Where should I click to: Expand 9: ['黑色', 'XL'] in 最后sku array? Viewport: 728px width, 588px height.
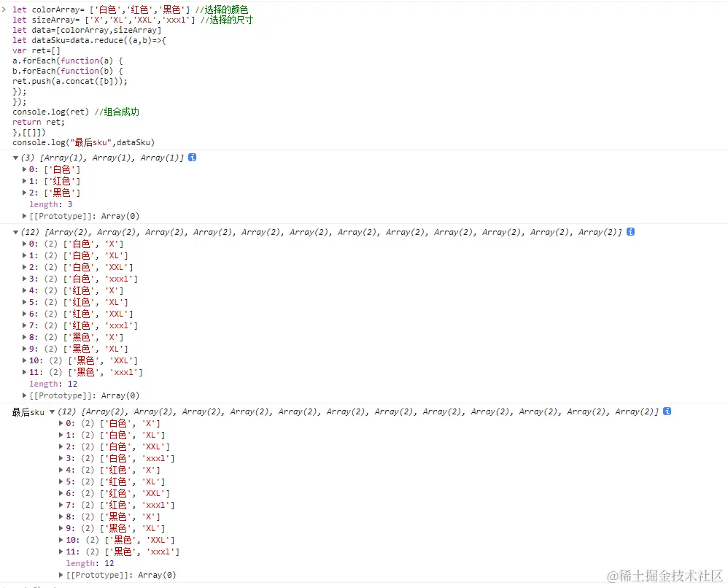[61, 528]
